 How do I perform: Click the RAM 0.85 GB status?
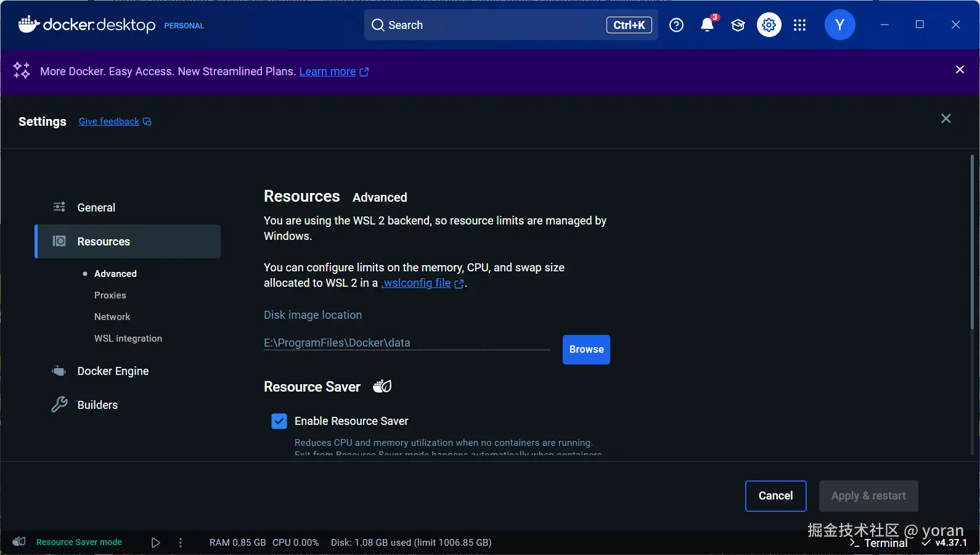tap(238, 543)
